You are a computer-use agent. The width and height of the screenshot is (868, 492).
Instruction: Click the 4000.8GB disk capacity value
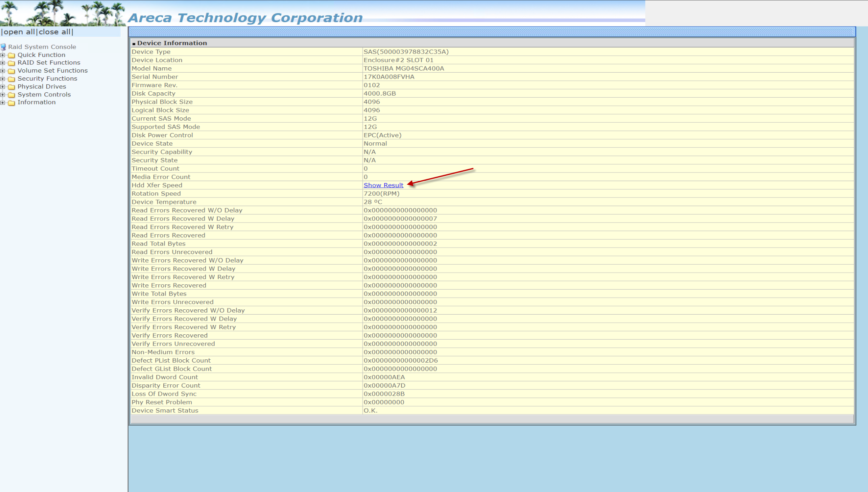point(380,94)
